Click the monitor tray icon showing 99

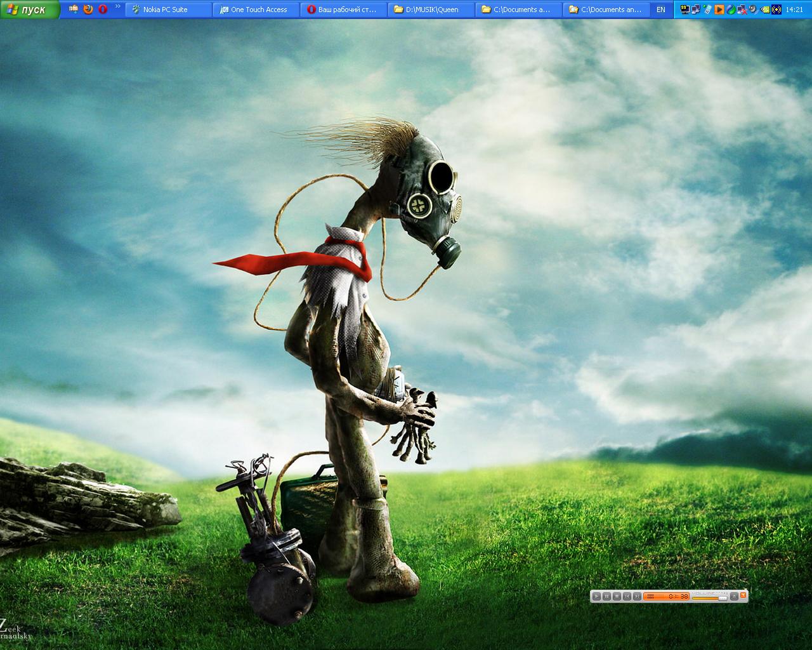(685, 10)
